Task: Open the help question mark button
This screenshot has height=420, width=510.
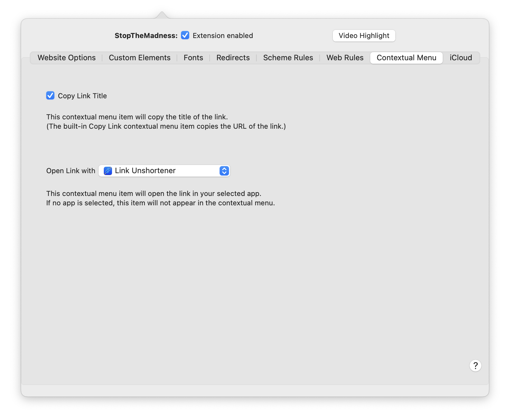Action: [x=475, y=366]
